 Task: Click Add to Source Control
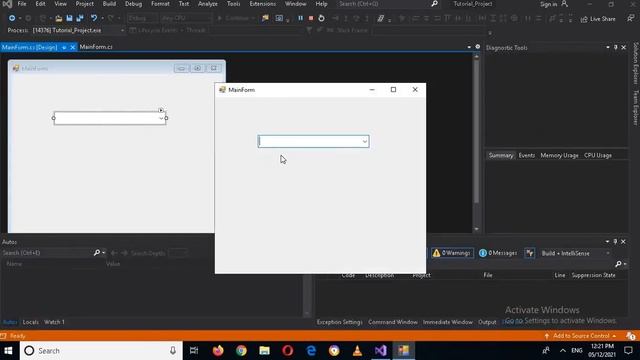coord(581,336)
